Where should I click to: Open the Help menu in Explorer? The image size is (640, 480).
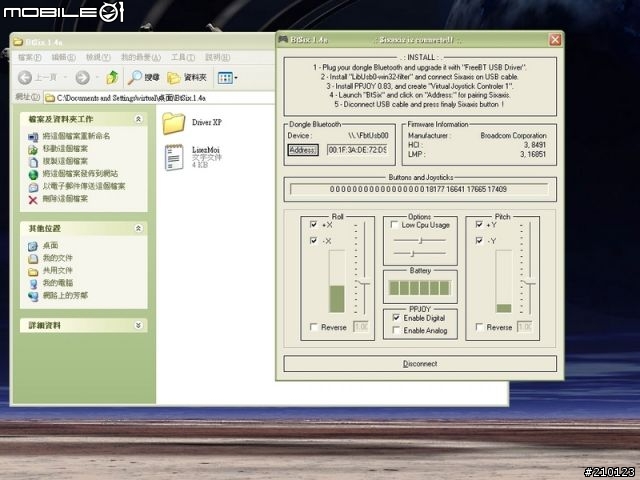(218, 58)
